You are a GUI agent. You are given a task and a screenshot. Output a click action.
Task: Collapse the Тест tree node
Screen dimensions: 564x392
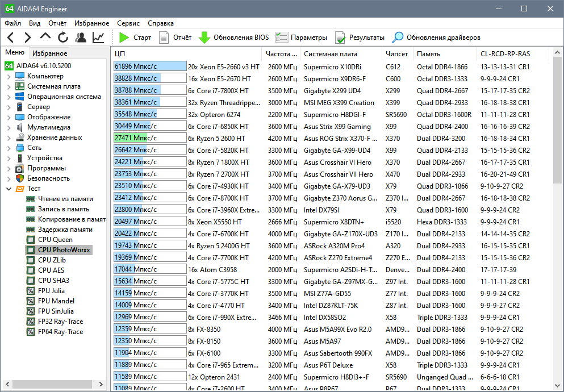pos(9,189)
